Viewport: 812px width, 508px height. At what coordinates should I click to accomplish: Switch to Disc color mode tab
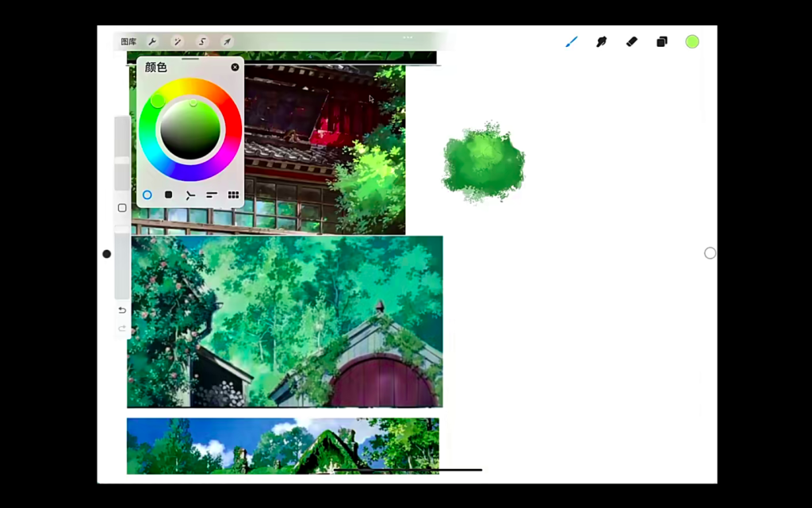tap(147, 194)
